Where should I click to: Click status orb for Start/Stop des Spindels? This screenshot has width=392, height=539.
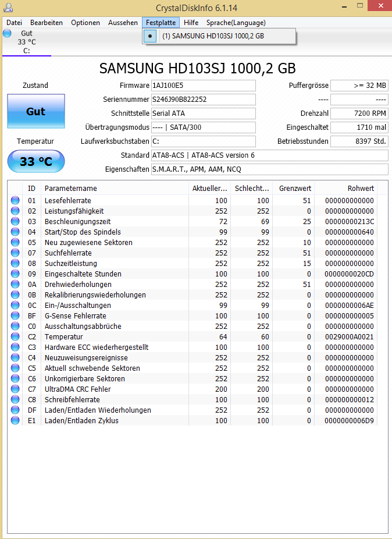15,232
